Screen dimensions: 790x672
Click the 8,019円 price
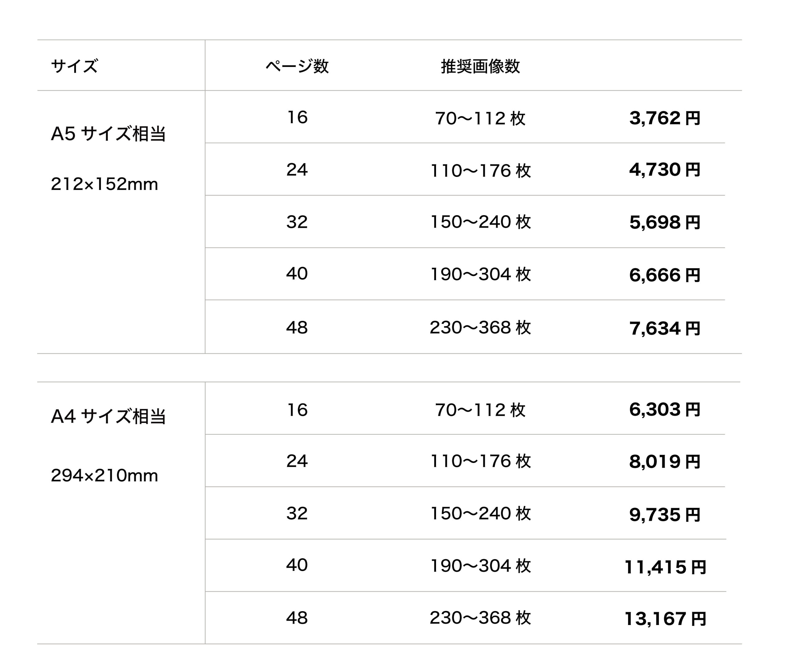click(x=664, y=462)
